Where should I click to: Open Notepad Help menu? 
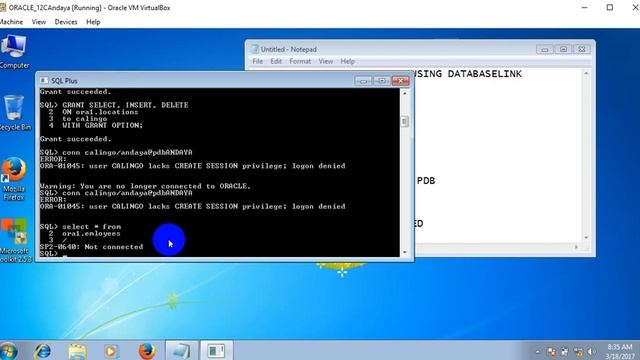(x=347, y=61)
